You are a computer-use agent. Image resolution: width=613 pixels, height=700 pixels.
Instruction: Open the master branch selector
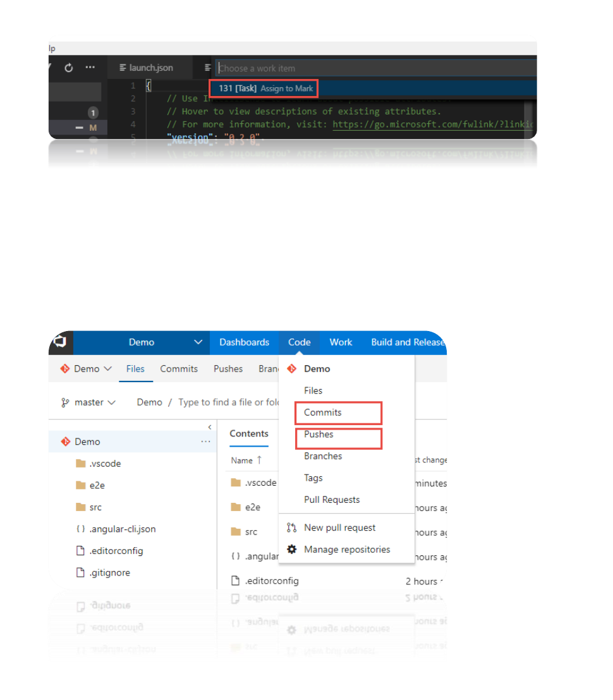point(88,402)
